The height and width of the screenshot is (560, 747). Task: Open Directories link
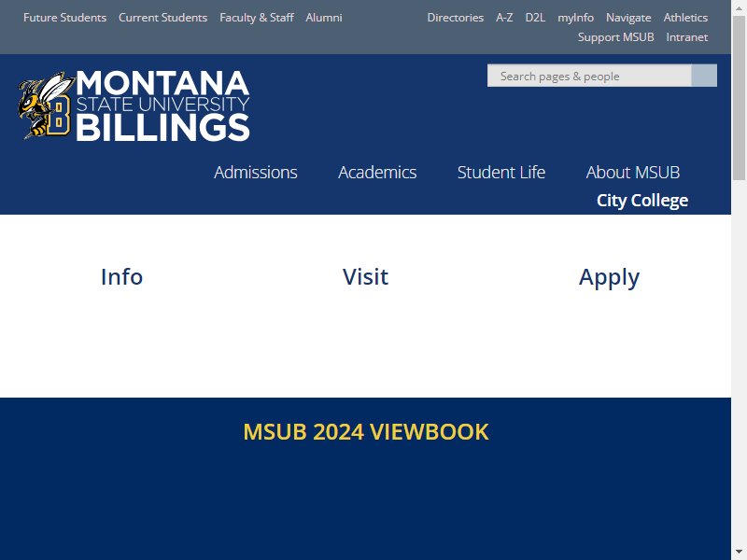coord(456,18)
